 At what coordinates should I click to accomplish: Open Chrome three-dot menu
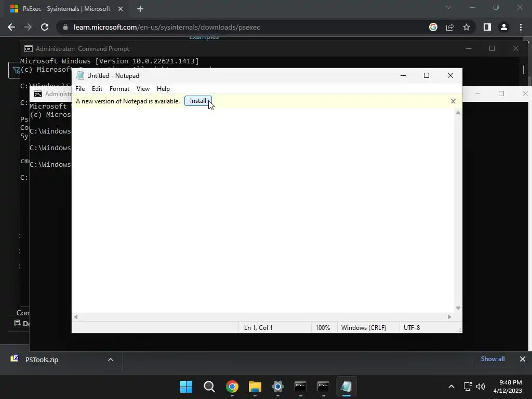pyautogui.click(x=521, y=27)
